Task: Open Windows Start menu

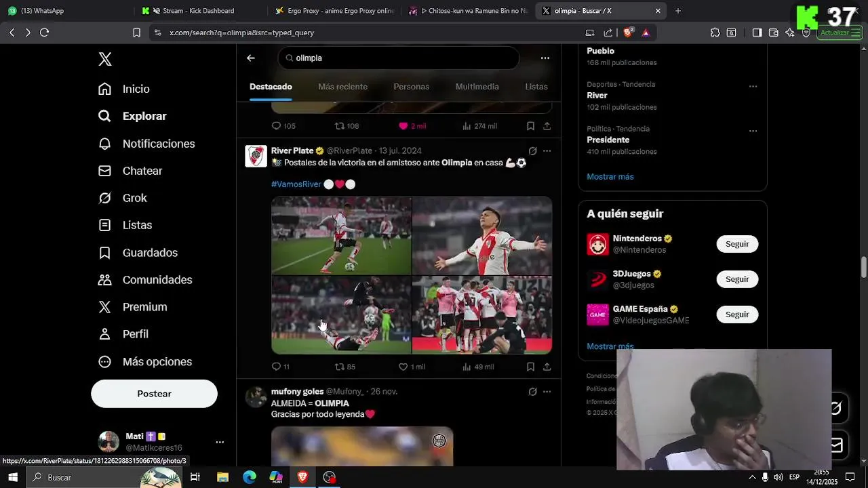Action: click(x=13, y=477)
